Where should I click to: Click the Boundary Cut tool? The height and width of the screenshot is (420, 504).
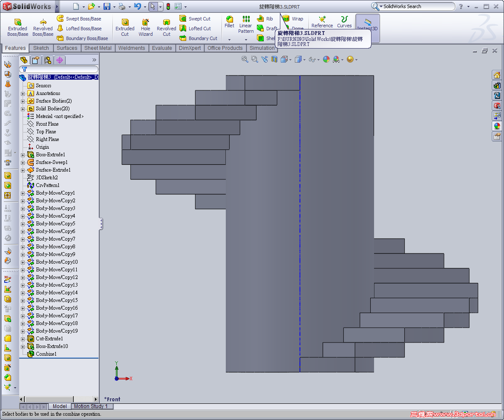pyautogui.click(x=199, y=38)
